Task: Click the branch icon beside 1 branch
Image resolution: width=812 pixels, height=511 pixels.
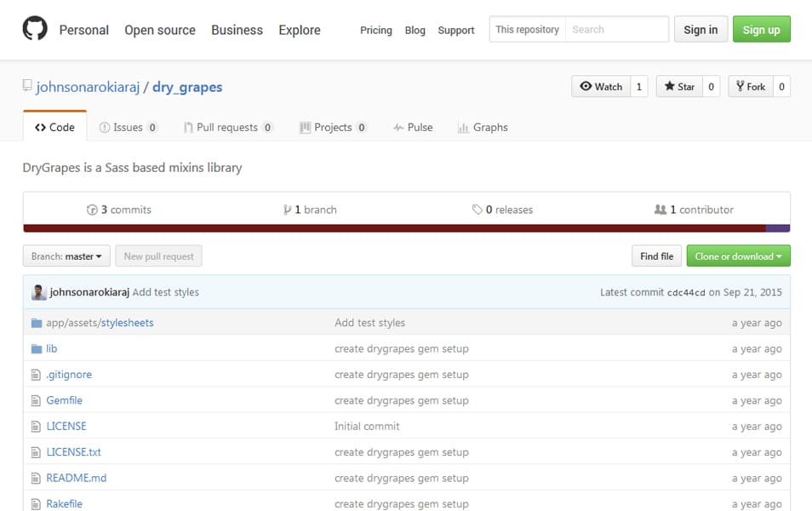Action: pos(287,210)
